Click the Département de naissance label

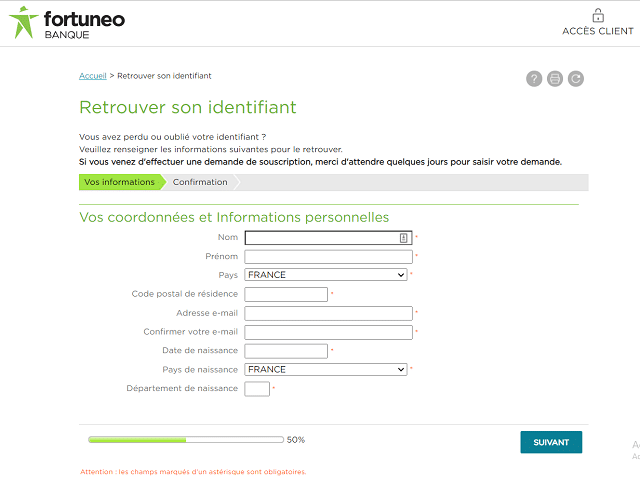coord(182,388)
